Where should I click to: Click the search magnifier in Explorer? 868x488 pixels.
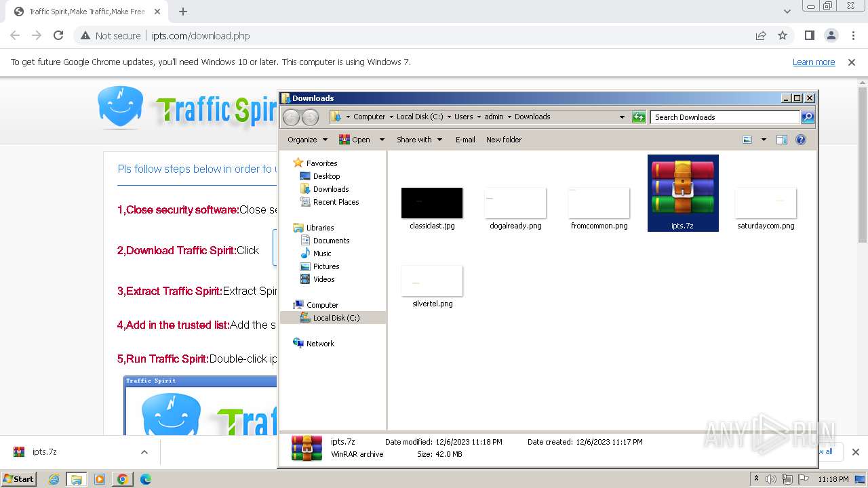click(807, 117)
